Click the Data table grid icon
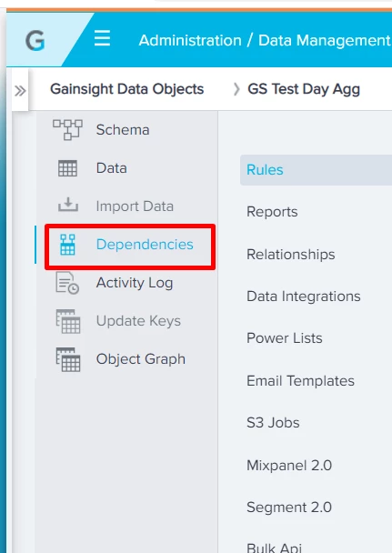 [x=67, y=168]
